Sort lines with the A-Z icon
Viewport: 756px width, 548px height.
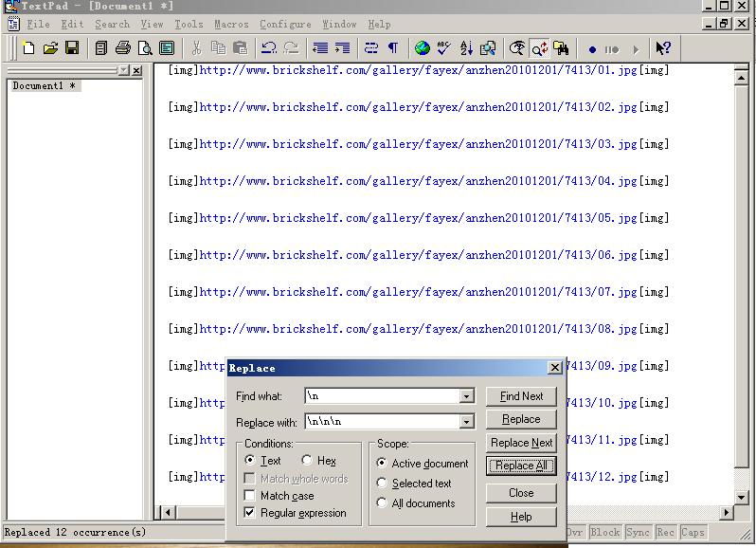point(466,48)
